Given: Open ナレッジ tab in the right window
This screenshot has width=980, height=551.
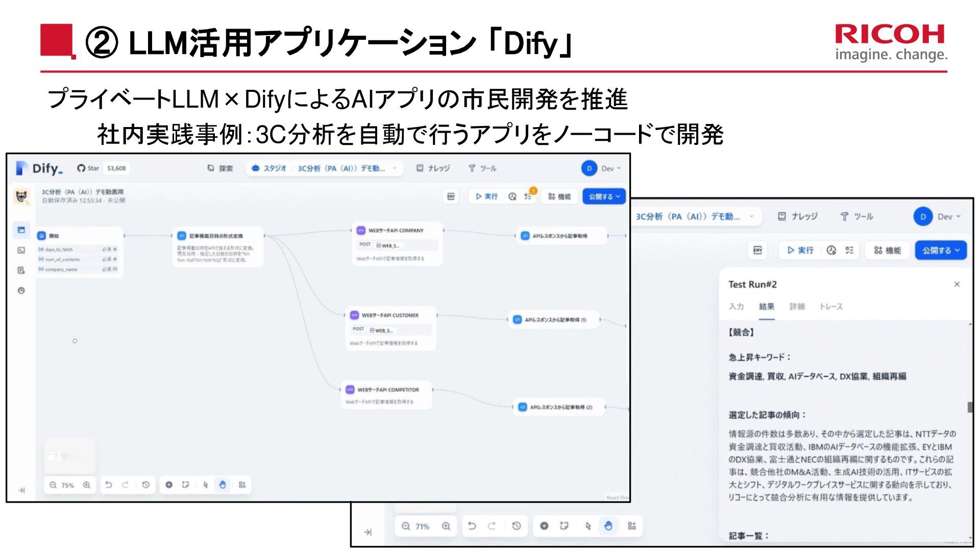Looking at the screenshot, I should (798, 216).
